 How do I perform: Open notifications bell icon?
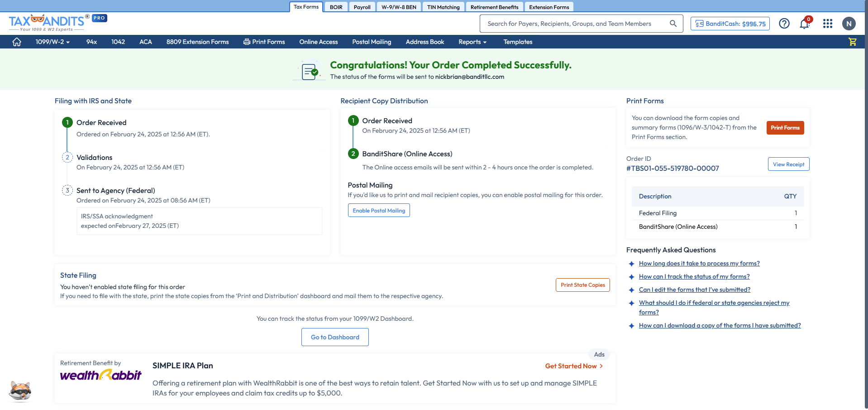(x=805, y=24)
